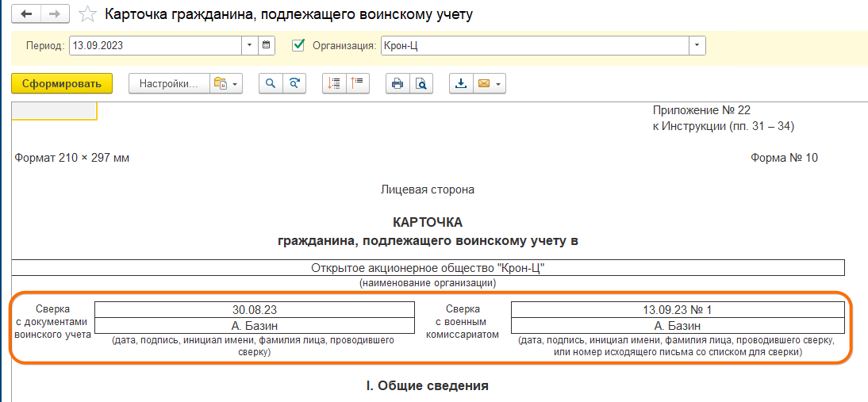Save the report with the download icon

tap(460, 84)
